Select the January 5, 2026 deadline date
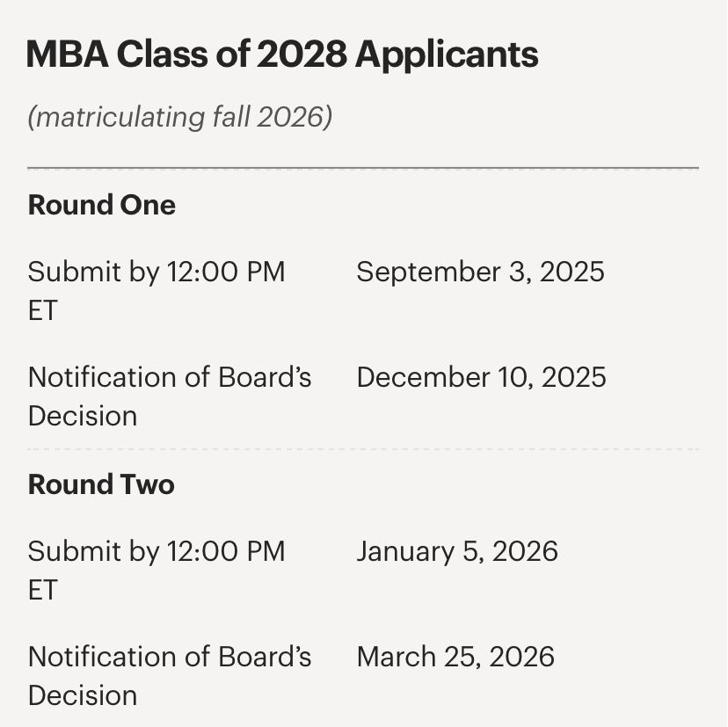The width and height of the screenshot is (728, 727). [457, 551]
